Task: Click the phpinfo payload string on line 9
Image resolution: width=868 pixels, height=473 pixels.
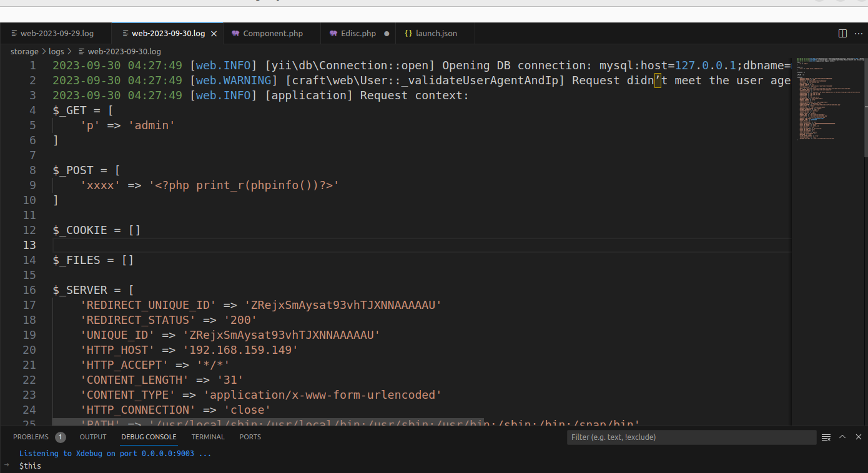Action: tap(244, 185)
